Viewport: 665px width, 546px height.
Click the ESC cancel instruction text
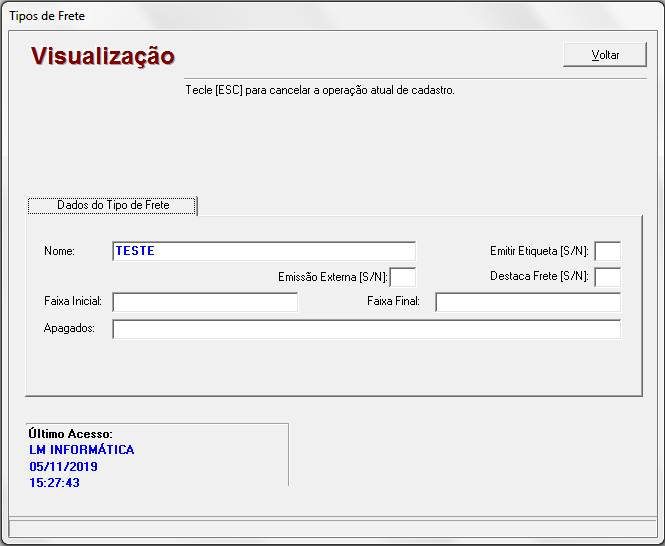(x=320, y=90)
